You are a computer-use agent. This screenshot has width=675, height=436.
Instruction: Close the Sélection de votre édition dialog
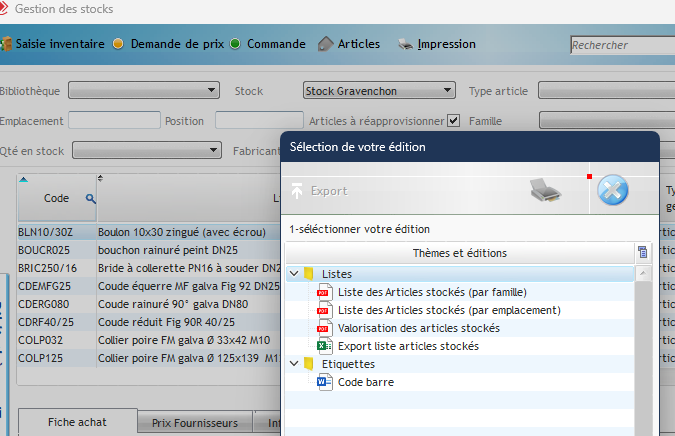613,190
